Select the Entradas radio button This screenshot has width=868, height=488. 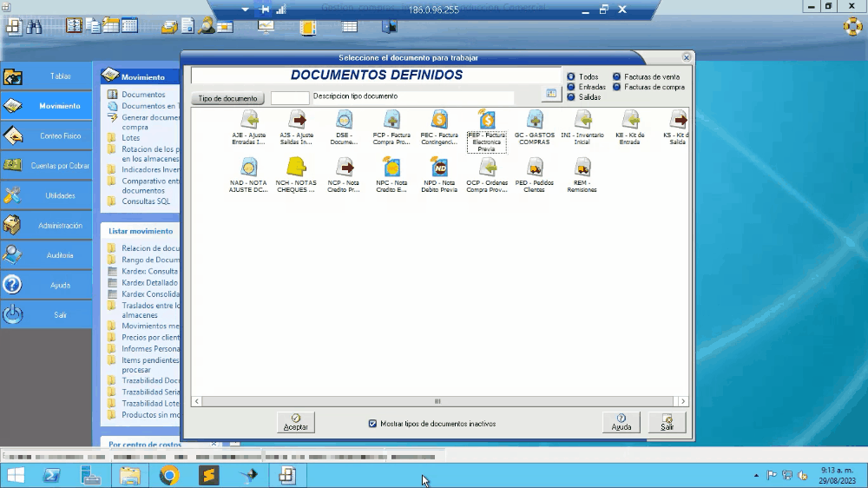(571, 87)
